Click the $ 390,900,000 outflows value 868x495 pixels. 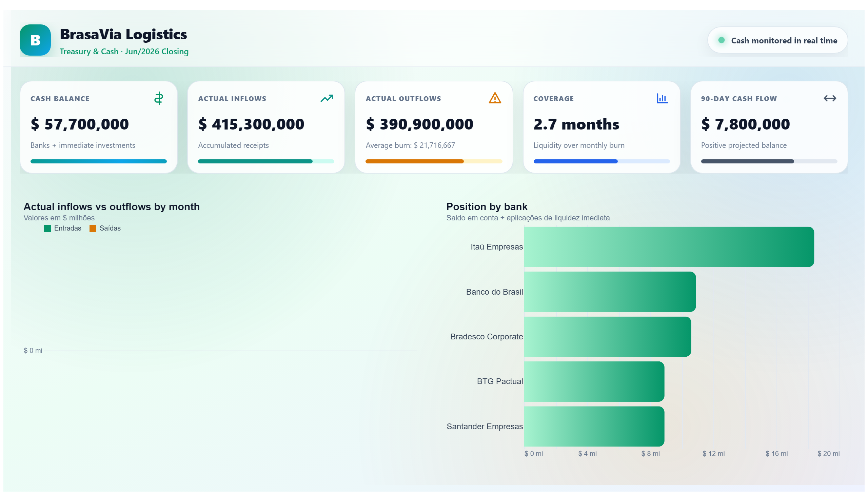click(x=419, y=124)
